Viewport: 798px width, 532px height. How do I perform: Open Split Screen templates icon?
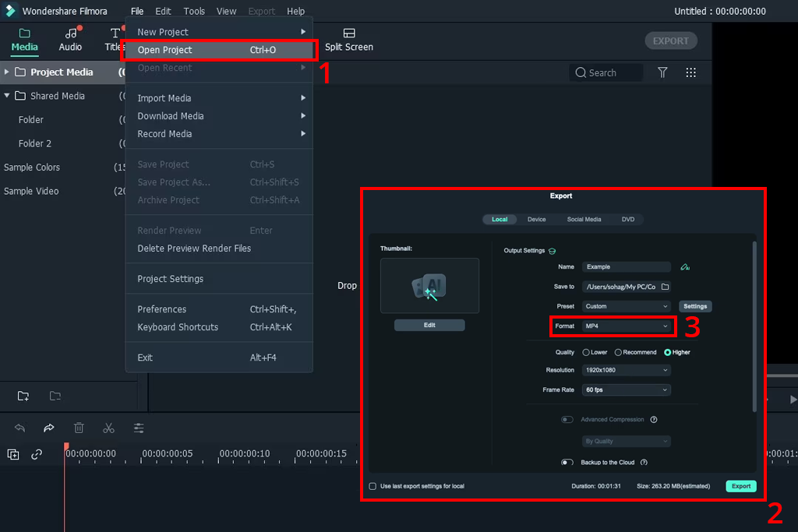coord(349,33)
